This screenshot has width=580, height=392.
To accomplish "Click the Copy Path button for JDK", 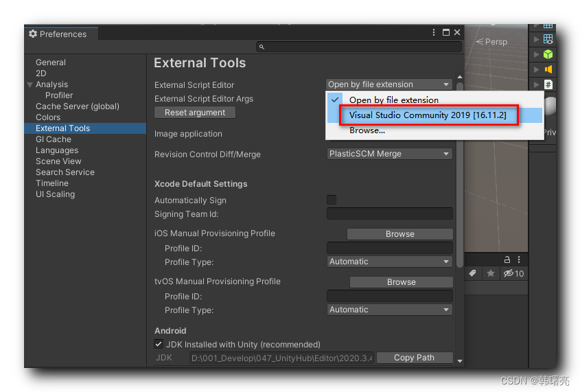I will tap(415, 358).
